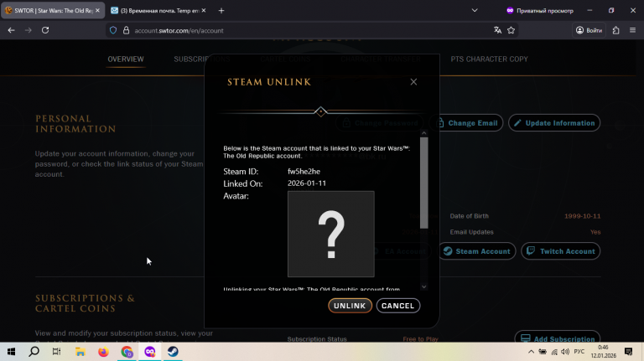Click the volume speaker tray icon
The height and width of the screenshot is (361, 644).
coord(565,352)
